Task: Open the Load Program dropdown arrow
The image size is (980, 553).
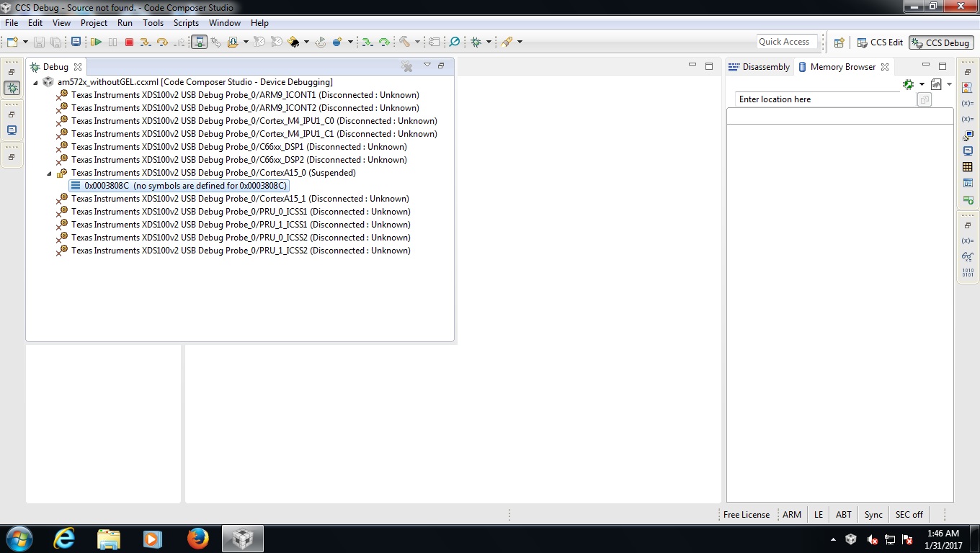Action: (x=246, y=42)
